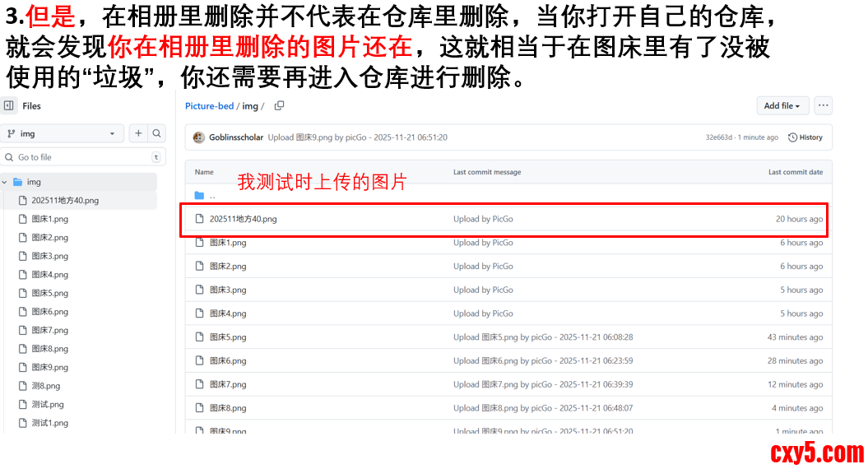
Task: Click the Name column header
Action: point(204,172)
